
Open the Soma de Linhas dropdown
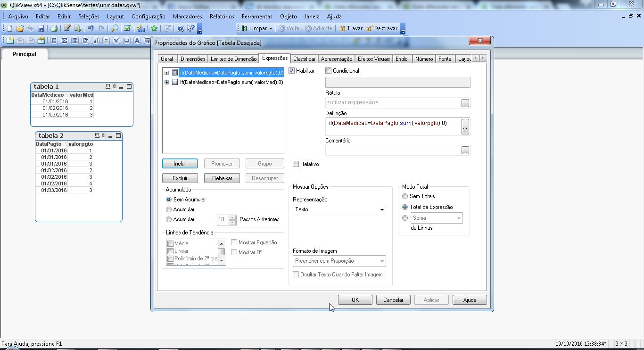pyautogui.click(x=437, y=218)
